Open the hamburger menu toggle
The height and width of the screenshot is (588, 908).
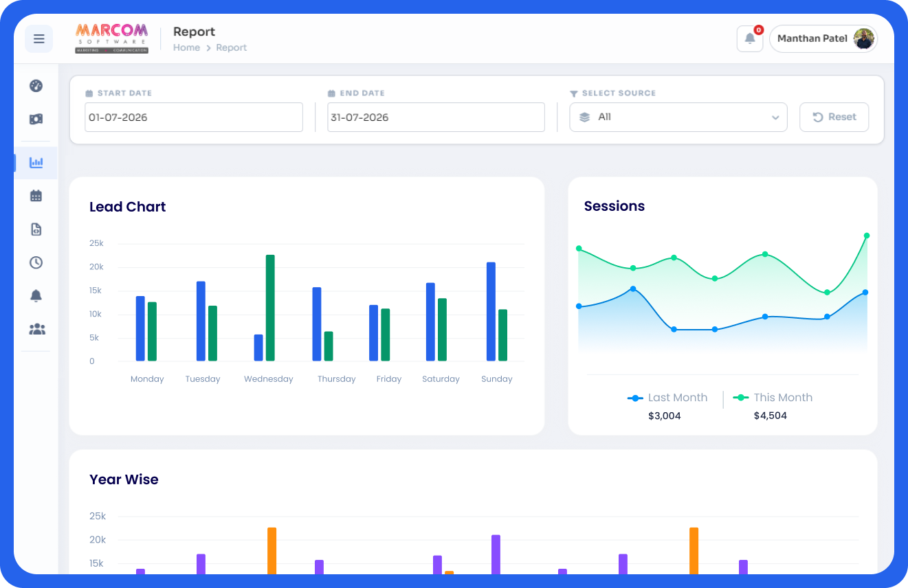pos(38,38)
